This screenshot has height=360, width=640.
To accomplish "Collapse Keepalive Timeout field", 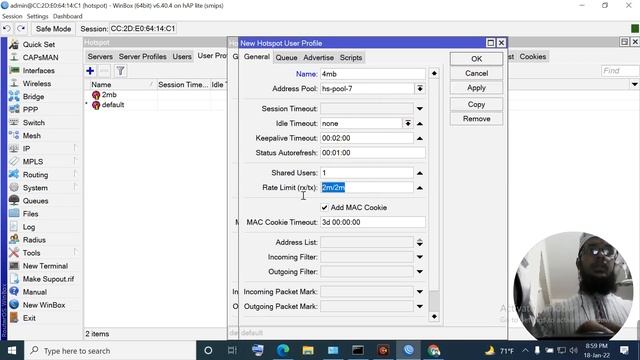I will (420, 138).
